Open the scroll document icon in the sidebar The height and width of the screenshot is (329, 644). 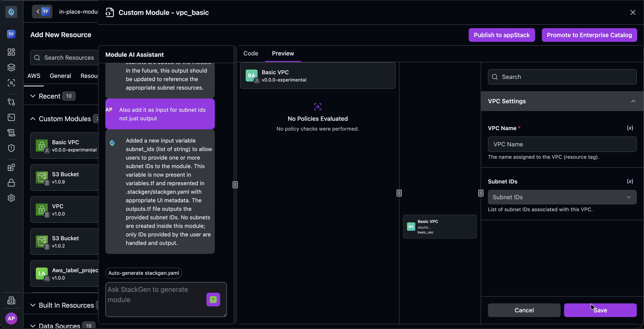11,132
